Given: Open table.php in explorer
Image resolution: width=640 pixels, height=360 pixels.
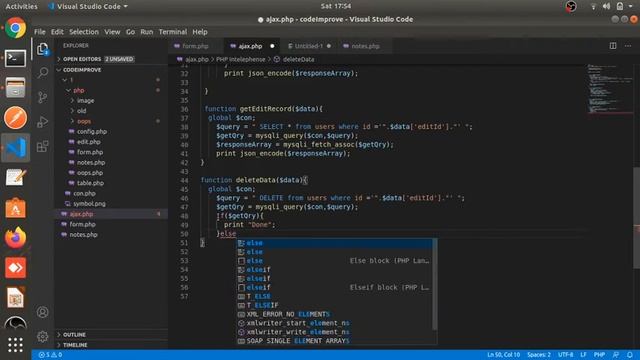Looking at the screenshot, I should click(x=90, y=183).
